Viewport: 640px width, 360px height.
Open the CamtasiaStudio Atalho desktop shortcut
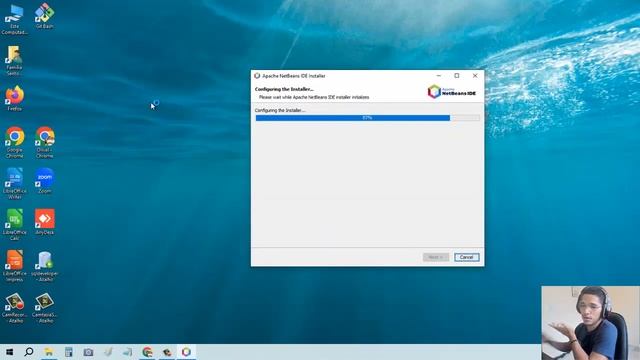coord(44,308)
